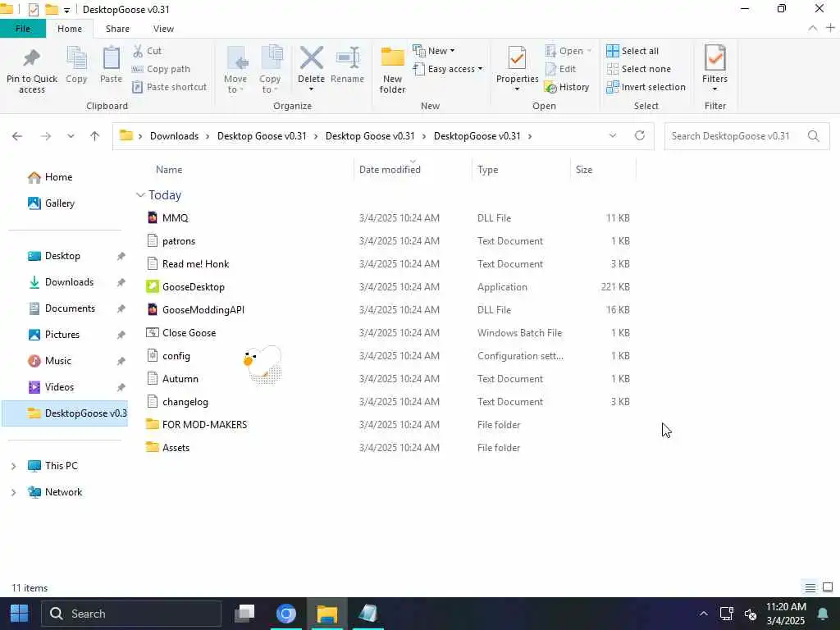Open the Copy to dropdown
The width and height of the screenshot is (840, 630).
[x=269, y=71]
